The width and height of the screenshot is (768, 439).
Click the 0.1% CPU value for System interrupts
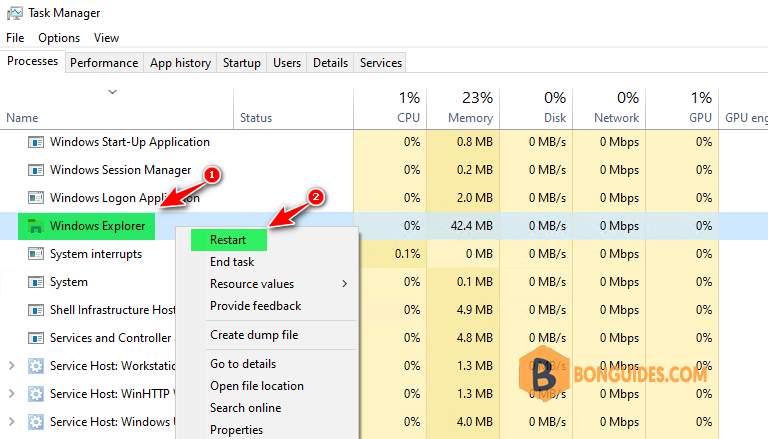408,254
